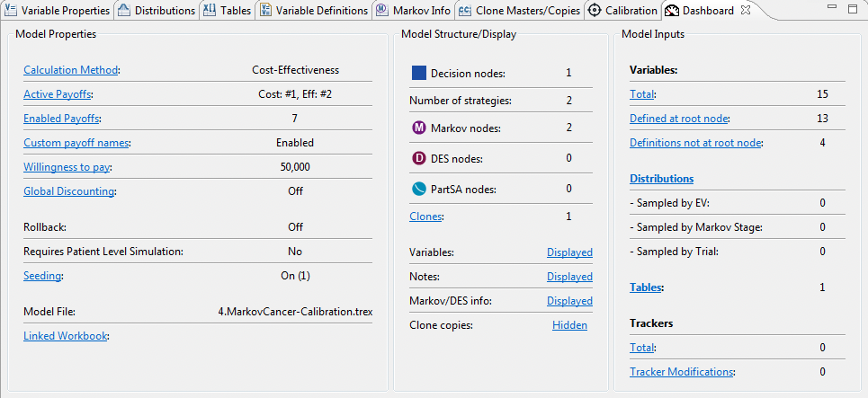868x398 pixels.
Task: Click the Willingness to pay link
Action: tap(67, 167)
